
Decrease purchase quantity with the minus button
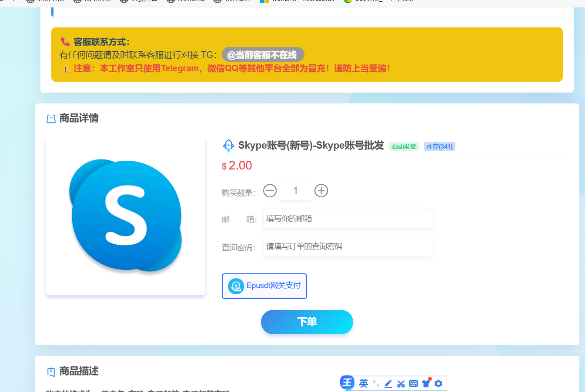click(x=270, y=191)
